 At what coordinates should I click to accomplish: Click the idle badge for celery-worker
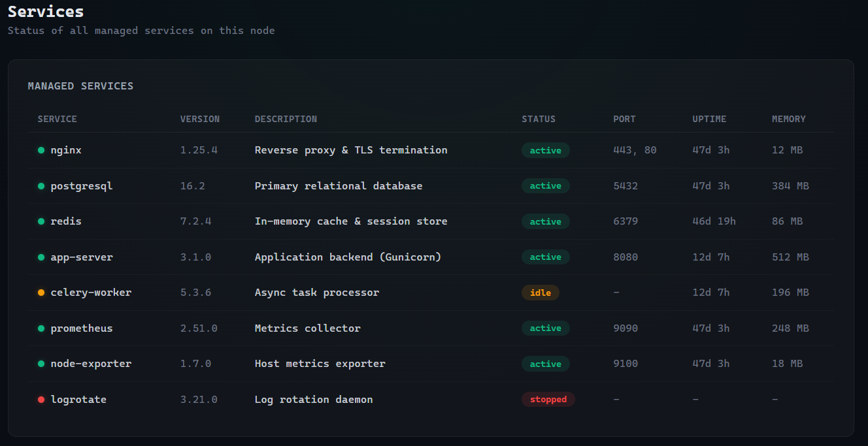coord(541,293)
